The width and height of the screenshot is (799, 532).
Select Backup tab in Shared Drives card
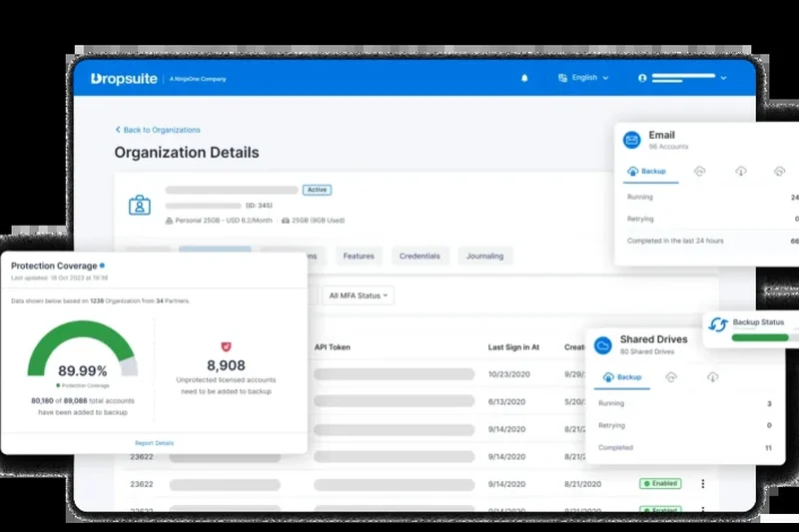[622, 377]
